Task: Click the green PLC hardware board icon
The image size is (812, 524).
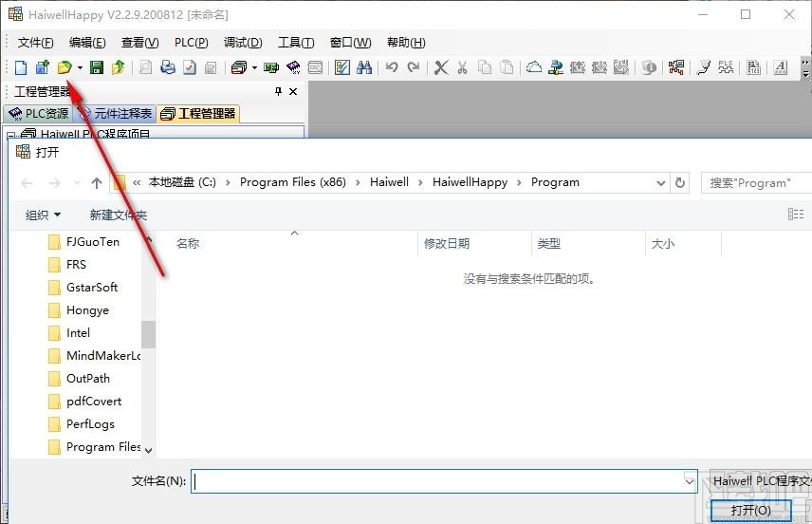Action: 271,67
